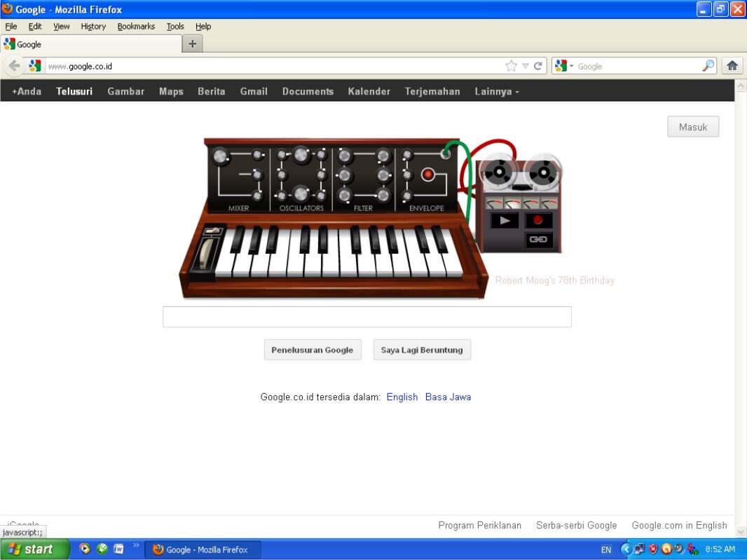Click Google - Mozilla Firefox taskbar button
The image size is (747, 560).
(203, 549)
